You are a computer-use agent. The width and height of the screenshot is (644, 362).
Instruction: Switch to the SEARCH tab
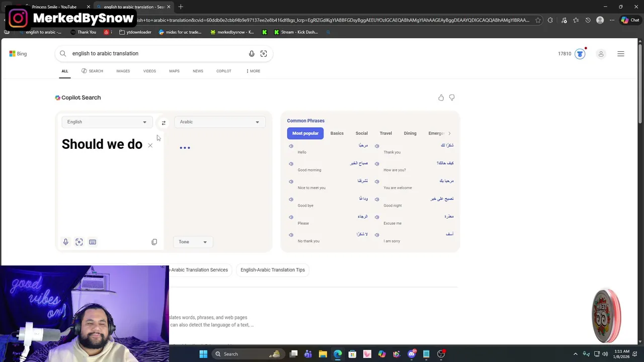(x=92, y=71)
